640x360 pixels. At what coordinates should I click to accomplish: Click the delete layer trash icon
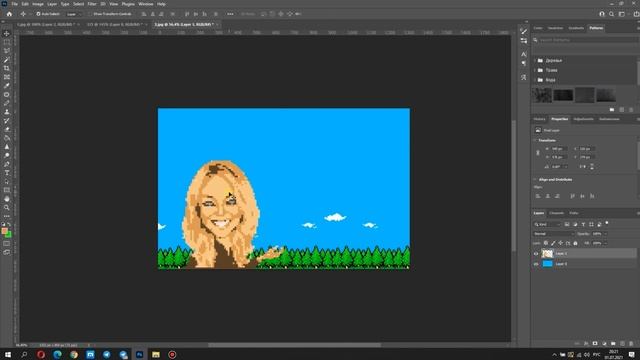tap(631, 344)
